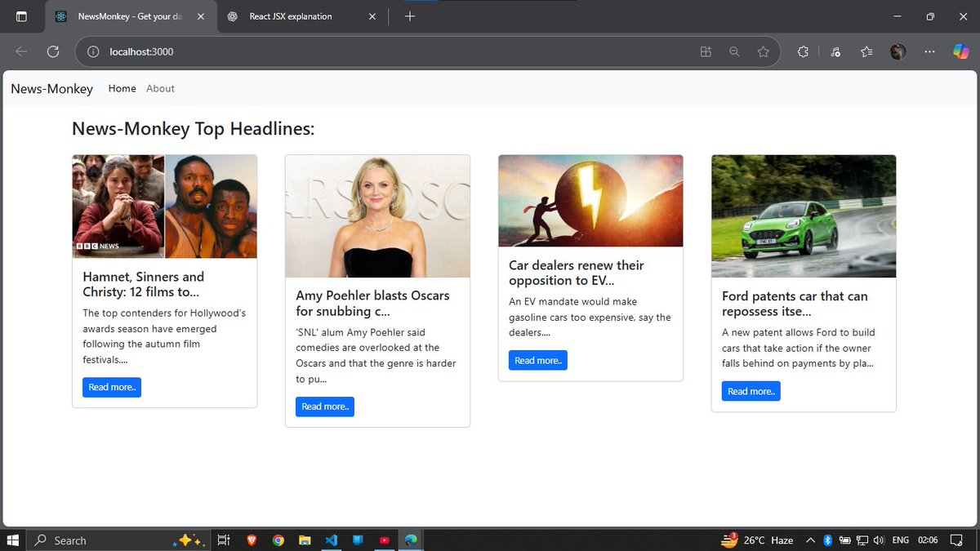Click the Amy Poehler photo thumbnail

click(x=378, y=216)
